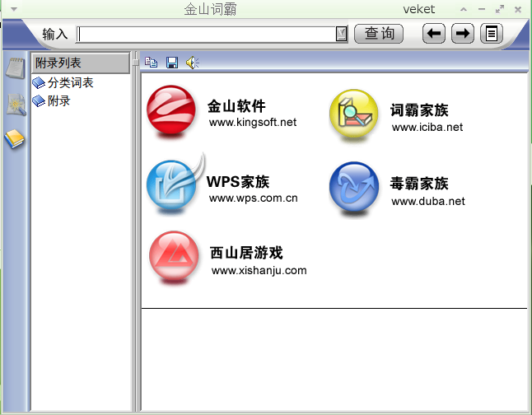This screenshot has width=532, height=415.
Task: Click the 西山居游戏 heading
Action: pyautogui.click(x=246, y=253)
